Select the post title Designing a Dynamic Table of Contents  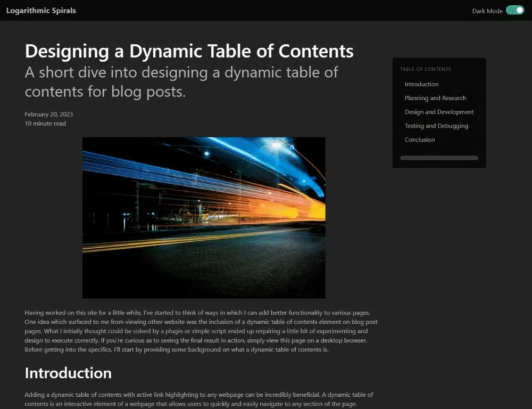[189, 51]
